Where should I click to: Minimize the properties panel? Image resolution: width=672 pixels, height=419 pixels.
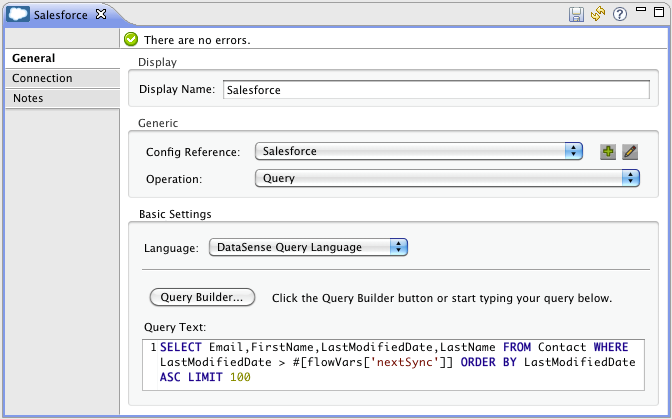click(639, 13)
